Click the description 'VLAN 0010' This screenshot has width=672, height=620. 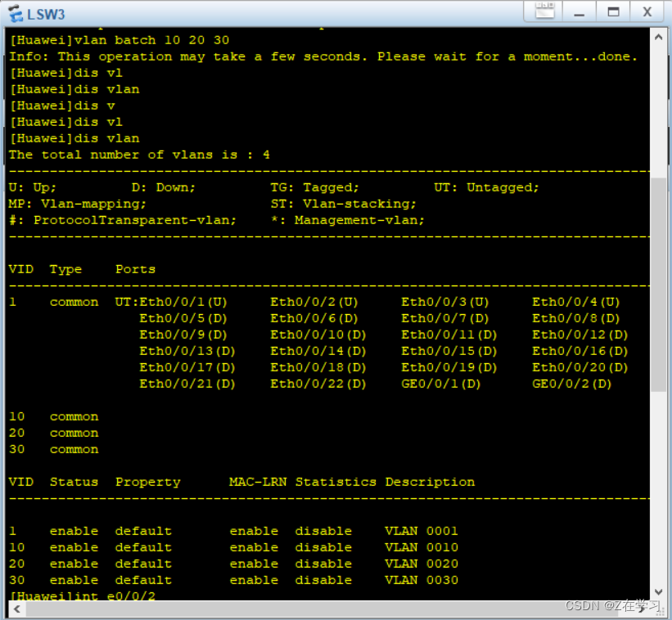coord(422,547)
